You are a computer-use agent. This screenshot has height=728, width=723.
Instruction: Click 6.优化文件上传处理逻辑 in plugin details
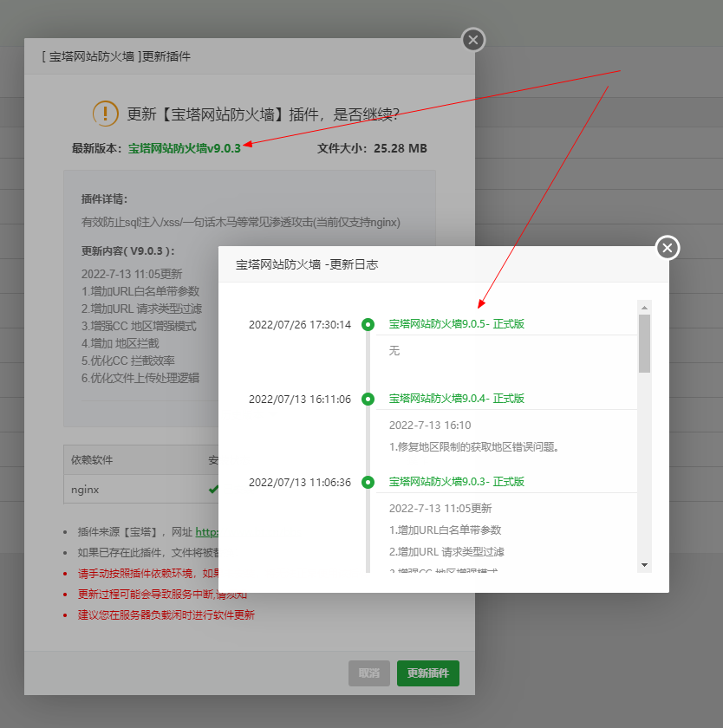click(140, 378)
